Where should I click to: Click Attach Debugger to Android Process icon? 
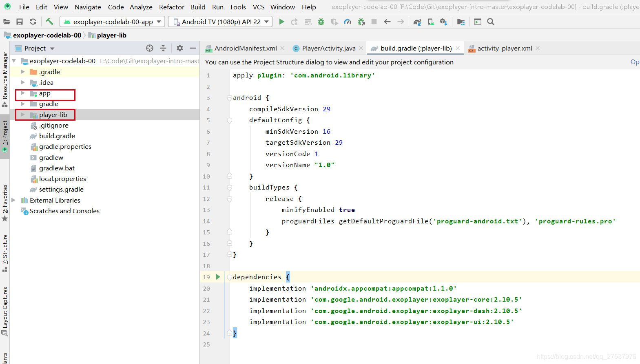click(361, 22)
